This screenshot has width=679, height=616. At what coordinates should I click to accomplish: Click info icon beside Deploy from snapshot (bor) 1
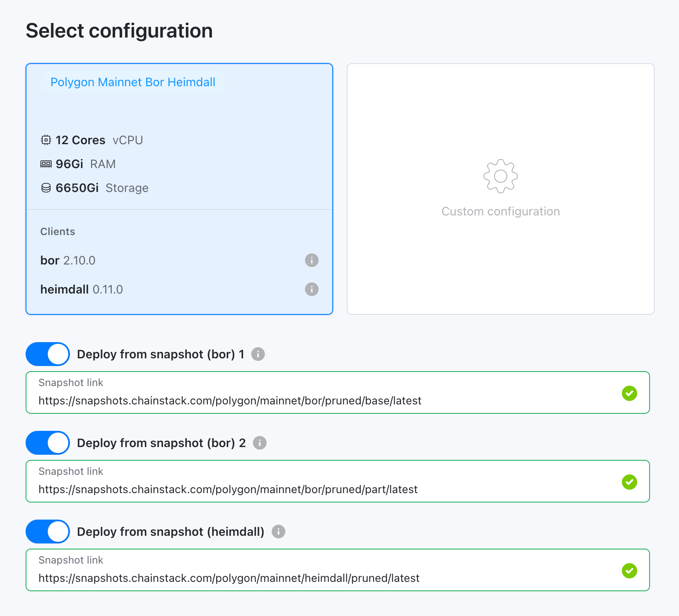258,354
